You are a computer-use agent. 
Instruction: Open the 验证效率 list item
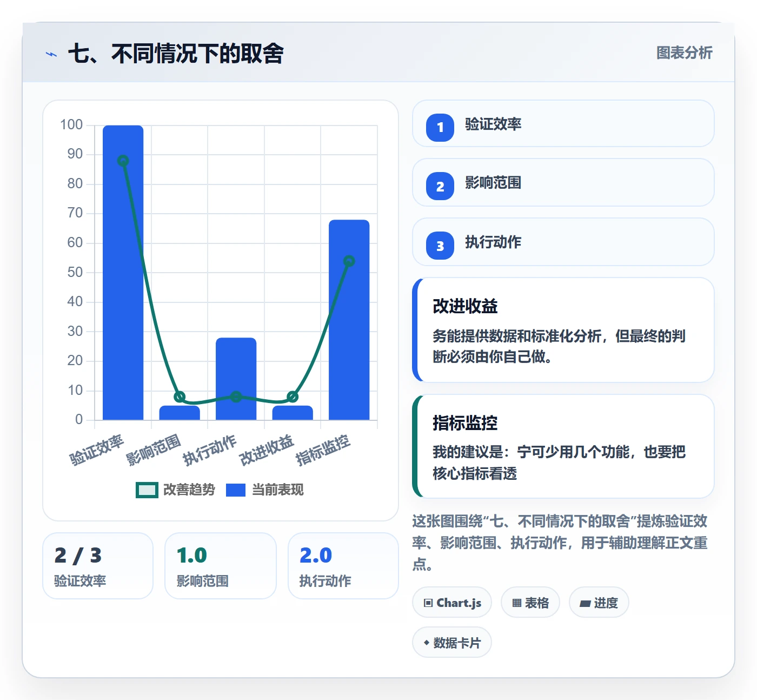click(563, 123)
